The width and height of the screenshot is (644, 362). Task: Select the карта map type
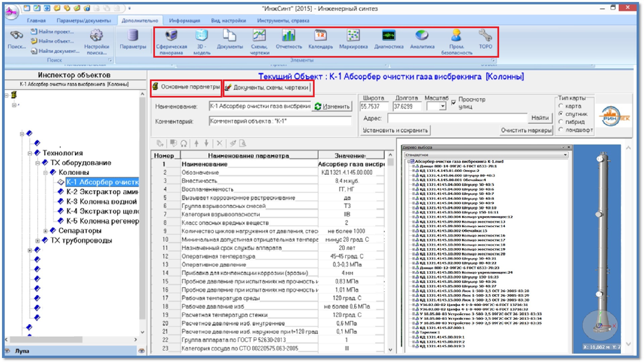click(560, 106)
